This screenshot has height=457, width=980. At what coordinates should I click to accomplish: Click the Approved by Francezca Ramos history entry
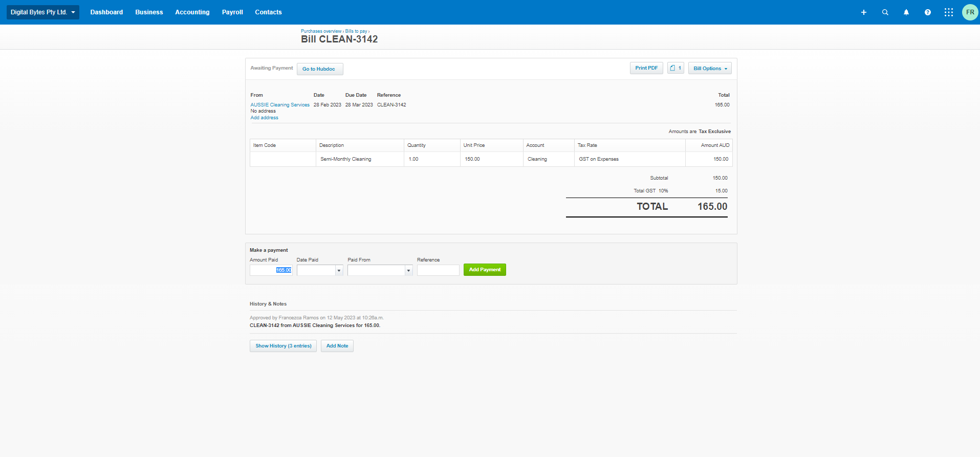click(317, 318)
